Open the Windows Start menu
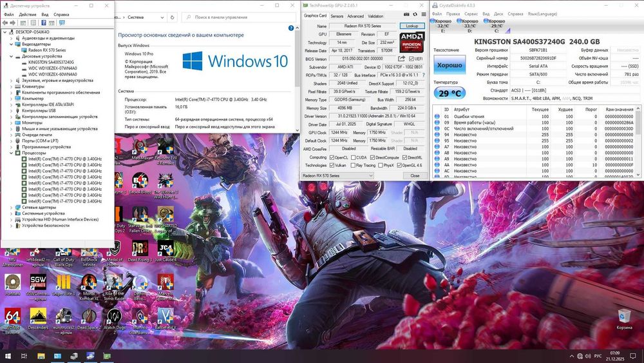The height and width of the screenshot is (363, 644). (7, 356)
